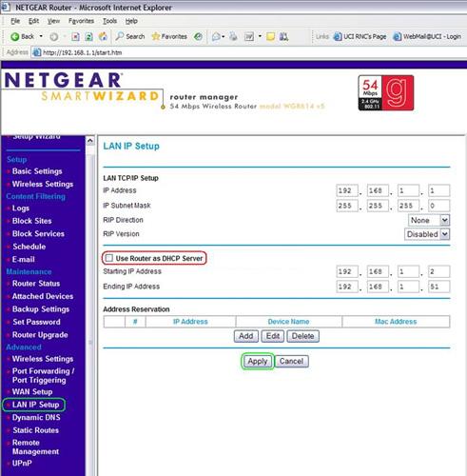Click the History icon in the toolbar

pyautogui.click(x=199, y=37)
